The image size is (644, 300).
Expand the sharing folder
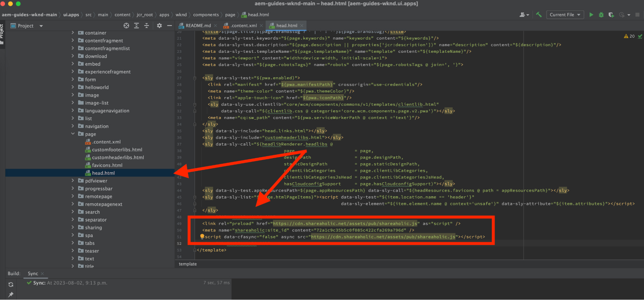coord(73,227)
